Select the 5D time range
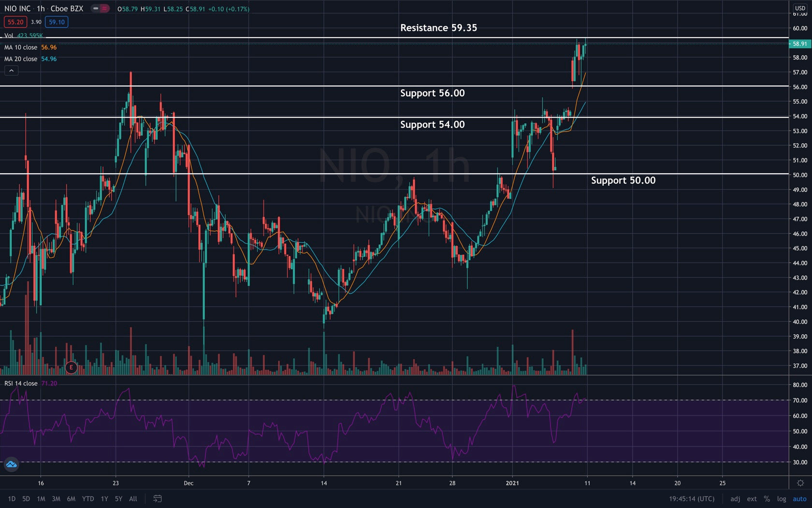Viewport: 812px width, 508px height. pyautogui.click(x=26, y=499)
